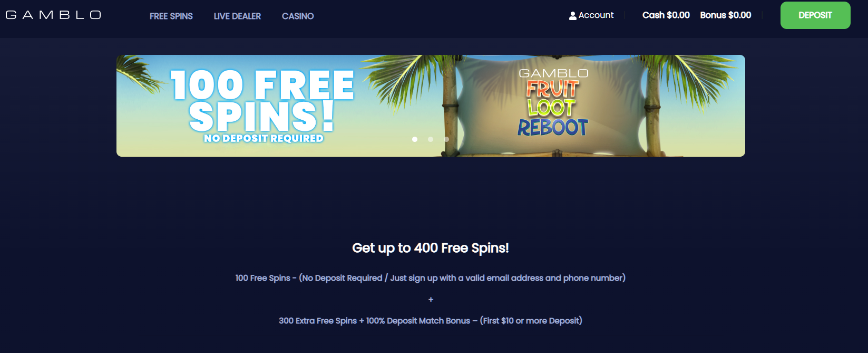The image size is (868, 353).
Task: Switch to the third banner slide dot
Action: pos(446,139)
